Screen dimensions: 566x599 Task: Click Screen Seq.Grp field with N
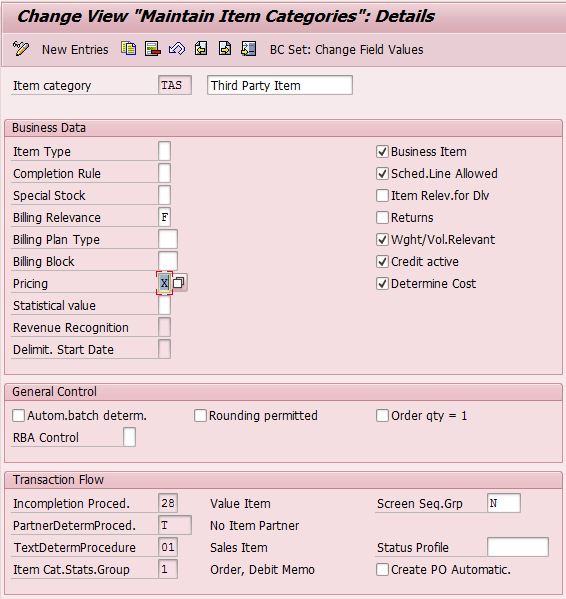point(504,503)
